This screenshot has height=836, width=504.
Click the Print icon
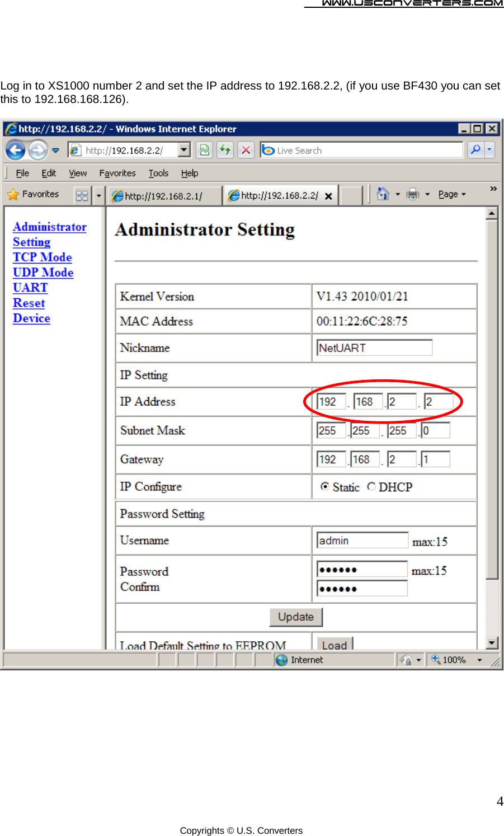(412, 194)
